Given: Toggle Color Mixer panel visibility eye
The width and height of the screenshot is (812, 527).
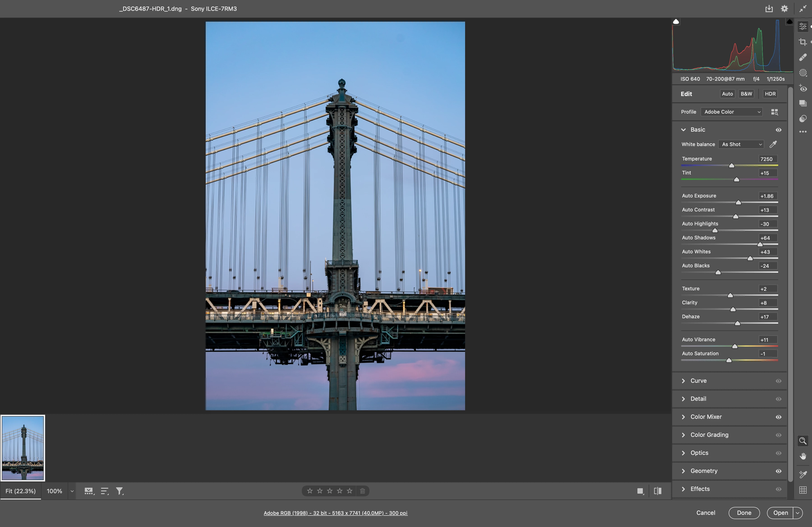Looking at the screenshot, I should pyautogui.click(x=778, y=417).
